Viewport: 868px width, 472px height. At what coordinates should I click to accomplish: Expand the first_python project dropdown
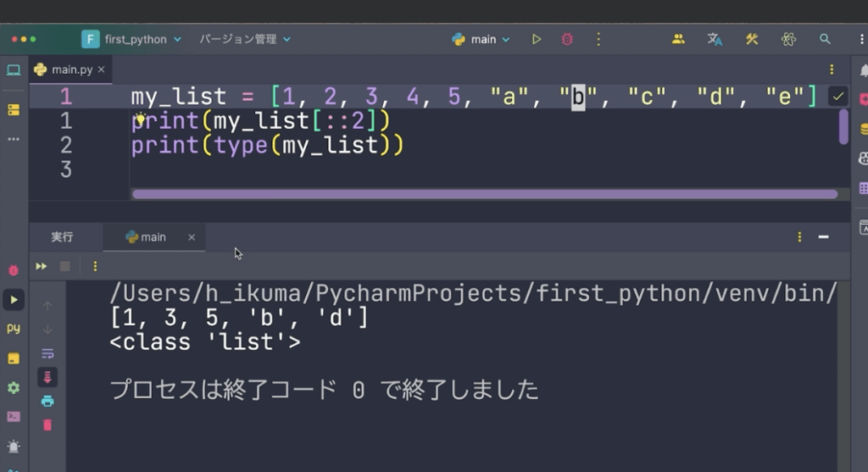(x=132, y=39)
